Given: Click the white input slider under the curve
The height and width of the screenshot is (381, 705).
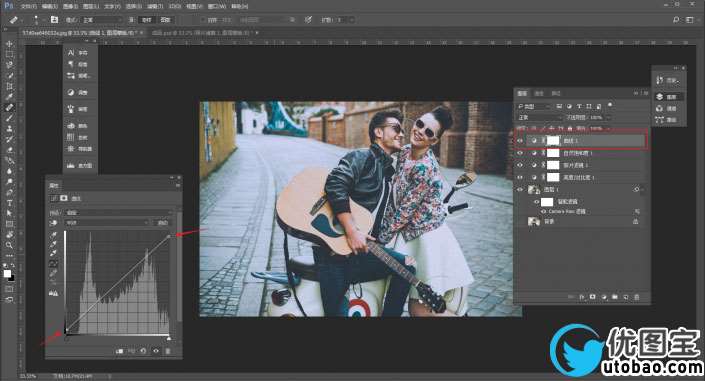Looking at the screenshot, I should coord(169,338).
